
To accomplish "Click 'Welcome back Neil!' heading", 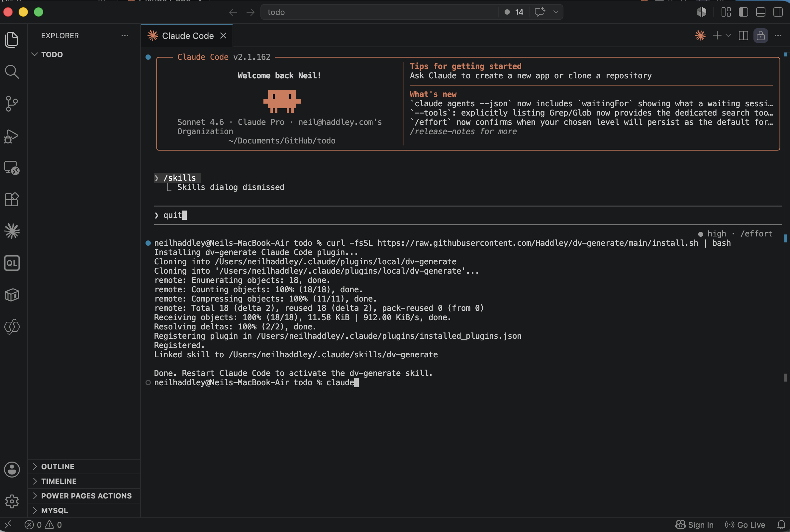I will [279, 76].
